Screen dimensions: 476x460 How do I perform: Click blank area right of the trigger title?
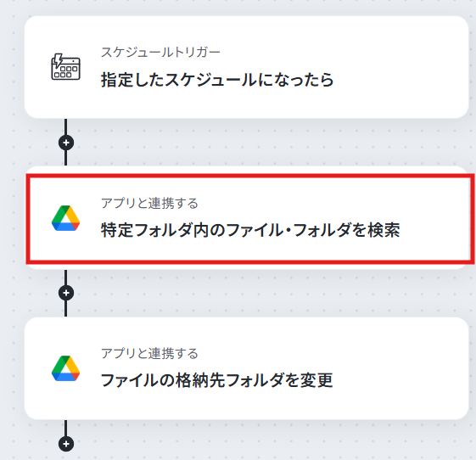click(x=400, y=80)
